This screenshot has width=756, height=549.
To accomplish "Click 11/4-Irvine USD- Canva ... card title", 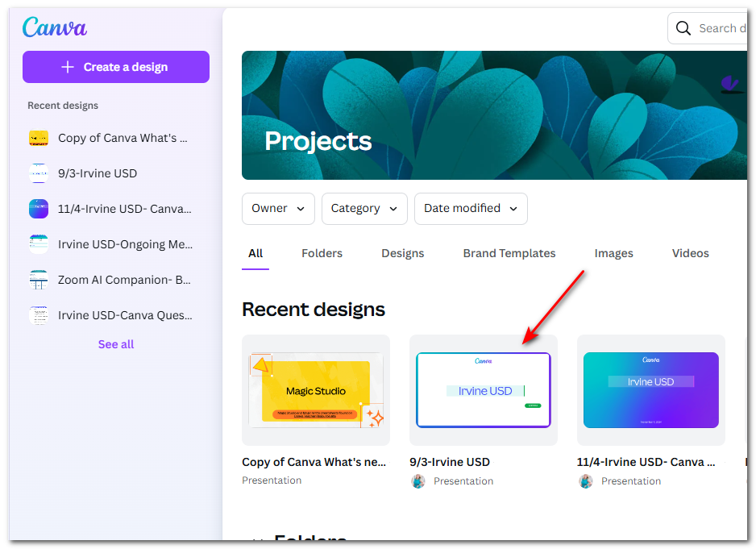I will [x=646, y=462].
